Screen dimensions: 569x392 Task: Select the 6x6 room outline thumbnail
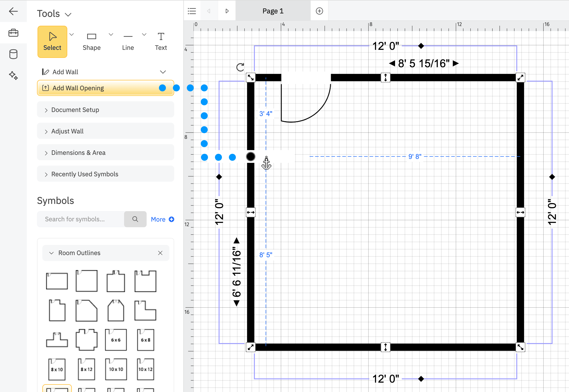116,340
